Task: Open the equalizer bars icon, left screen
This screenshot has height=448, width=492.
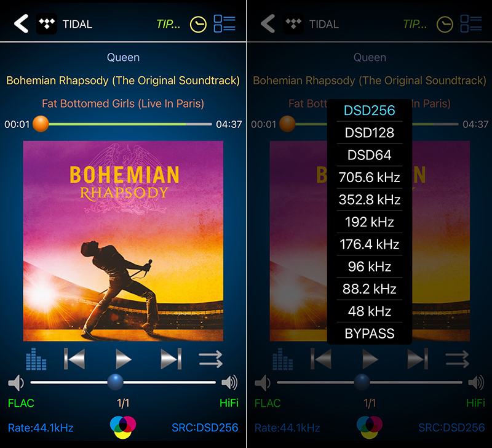Action: (x=36, y=359)
